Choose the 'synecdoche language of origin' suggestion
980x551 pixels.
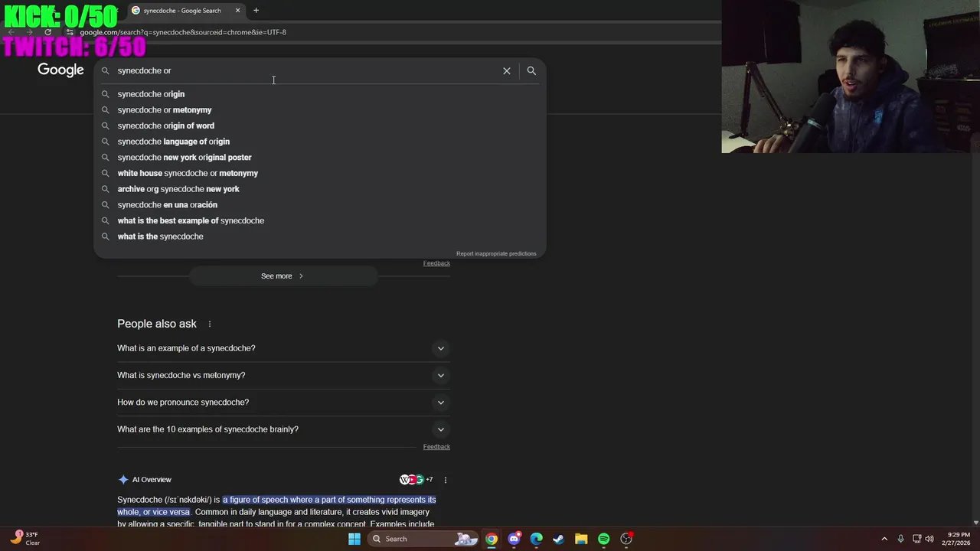click(x=320, y=142)
